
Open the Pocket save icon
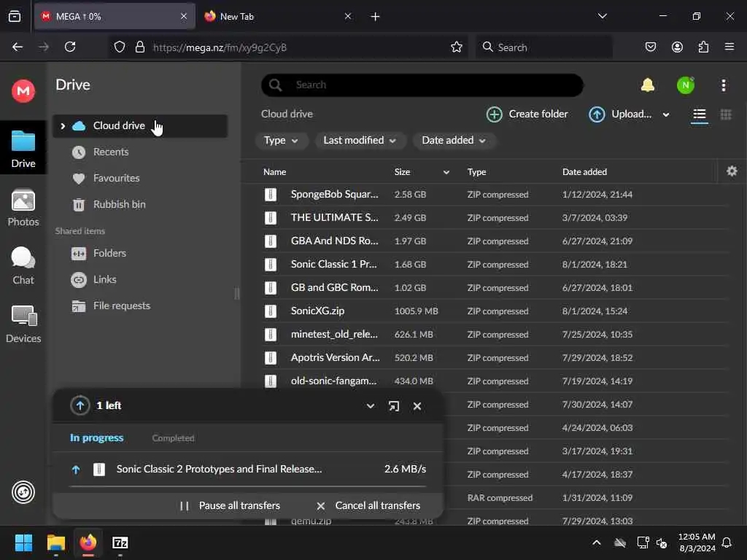click(x=650, y=47)
